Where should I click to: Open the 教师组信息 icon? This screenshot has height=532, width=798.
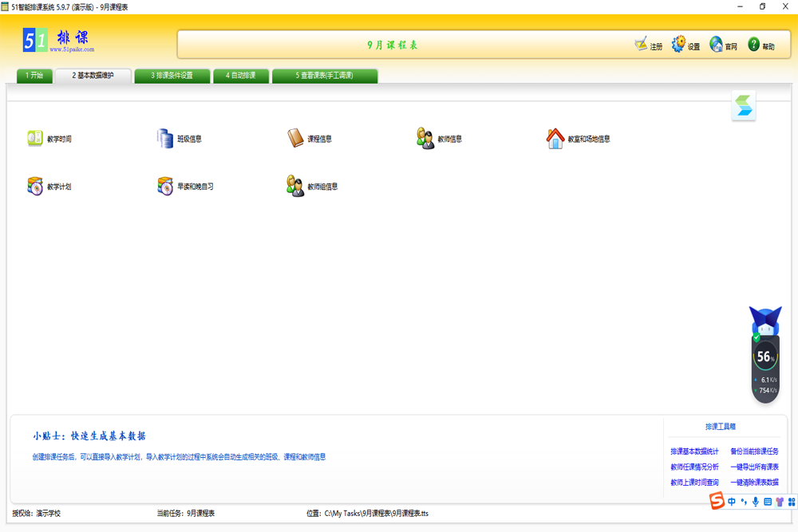click(296, 187)
